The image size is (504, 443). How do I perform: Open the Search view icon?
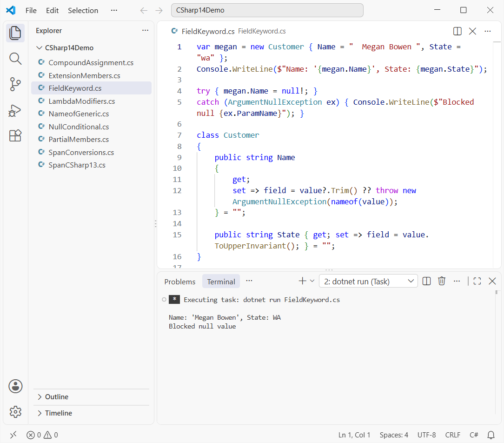click(x=15, y=59)
